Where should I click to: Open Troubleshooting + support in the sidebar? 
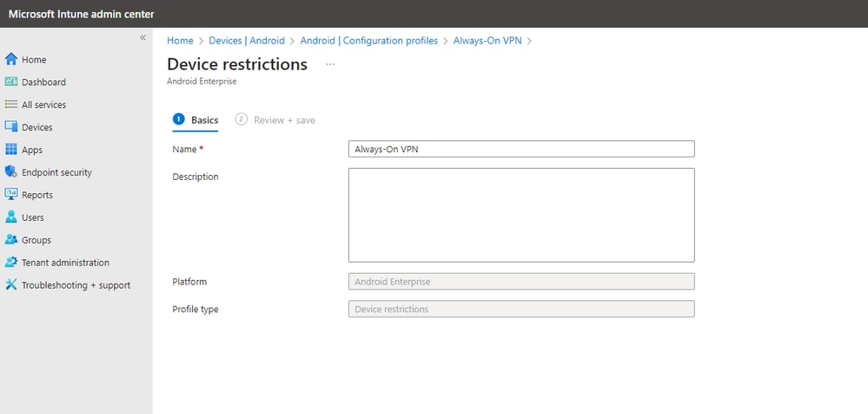click(x=76, y=285)
